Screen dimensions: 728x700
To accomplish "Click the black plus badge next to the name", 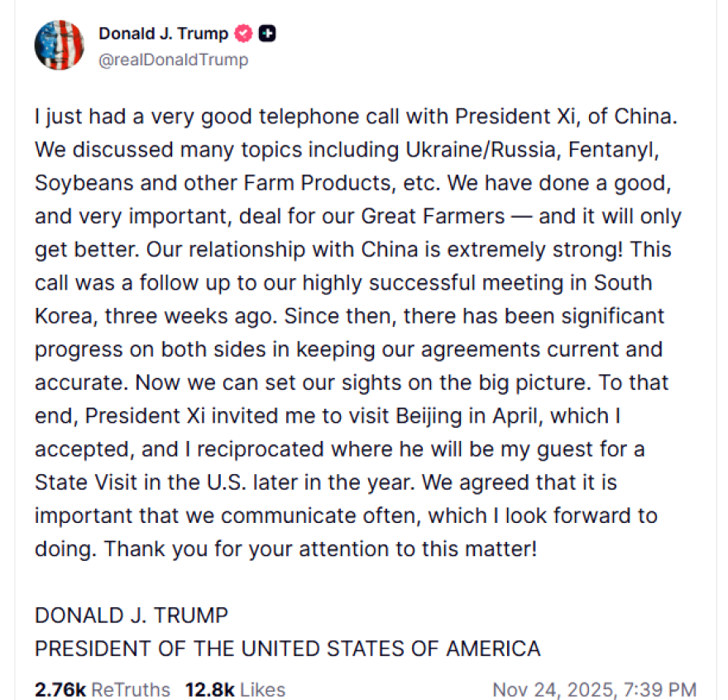I will point(267,34).
